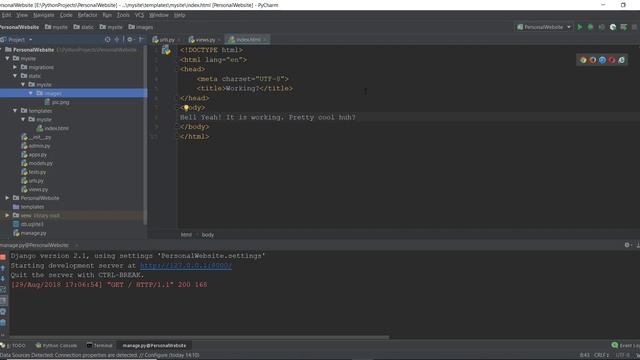The height and width of the screenshot is (360, 640).
Task: Open the Navigate menu
Action: (43, 15)
